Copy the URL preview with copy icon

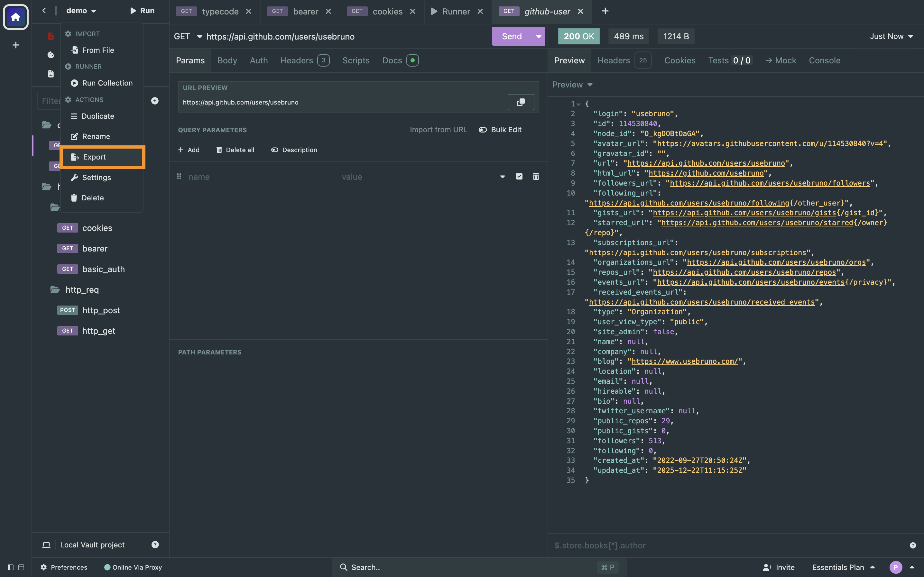(521, 102)
